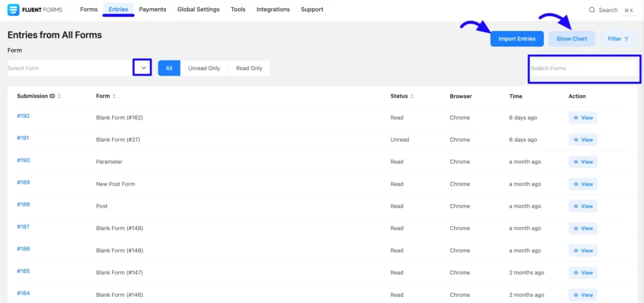Click sort arrows beside Status column header

pyautogui.click(x=412, y=96)
